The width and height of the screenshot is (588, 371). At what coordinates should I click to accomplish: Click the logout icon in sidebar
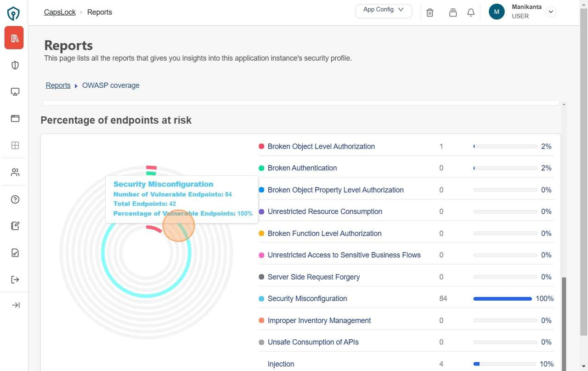tap(15, 280)
